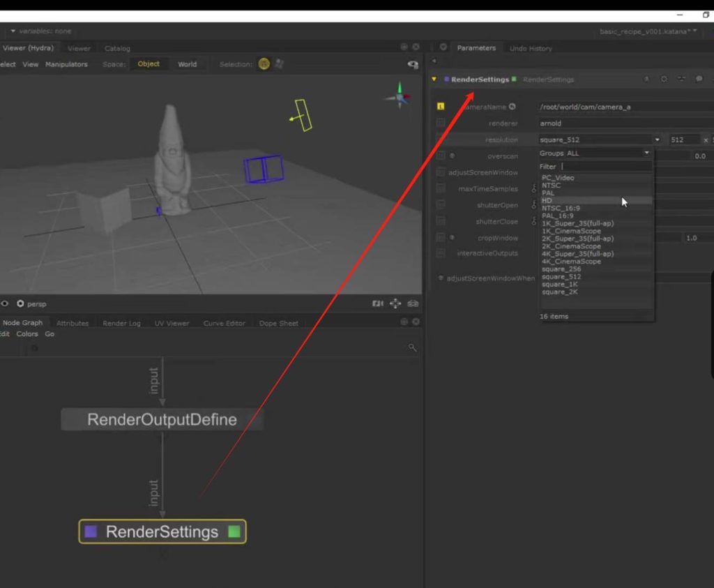
Task: Click the comment bubble icon in RenderSettings header
Action: tap(699, 80)
